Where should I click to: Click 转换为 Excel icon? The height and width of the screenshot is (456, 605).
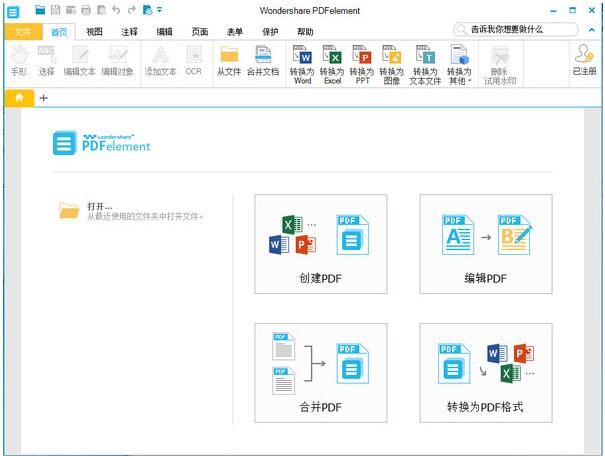332,64
